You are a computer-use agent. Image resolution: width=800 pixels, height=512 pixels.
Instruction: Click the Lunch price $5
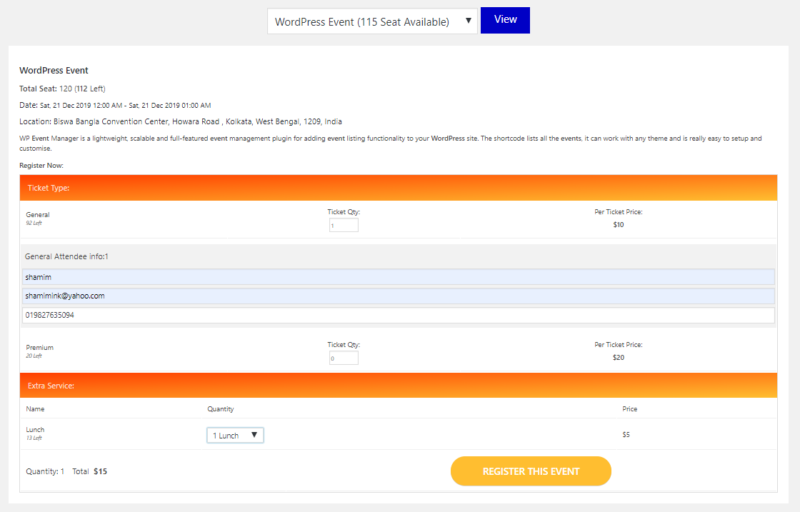pyautogui.click(x=626, y=434)
